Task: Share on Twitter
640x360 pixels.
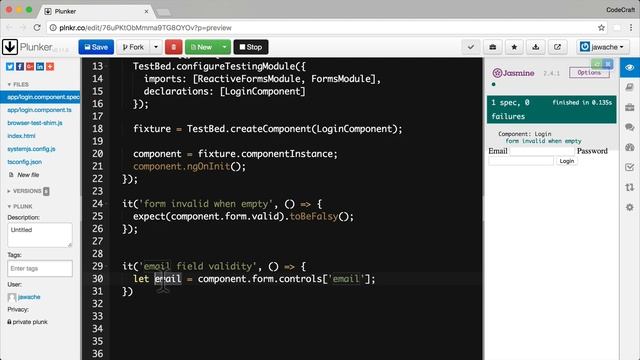Action: click(10, 67)
